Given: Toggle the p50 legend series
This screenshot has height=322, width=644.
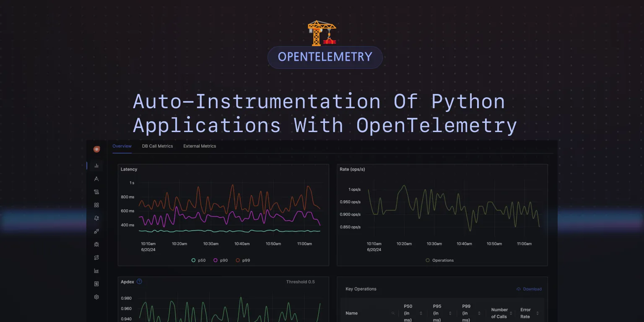Looking at the screenshot, I should [x=198, y=260].
